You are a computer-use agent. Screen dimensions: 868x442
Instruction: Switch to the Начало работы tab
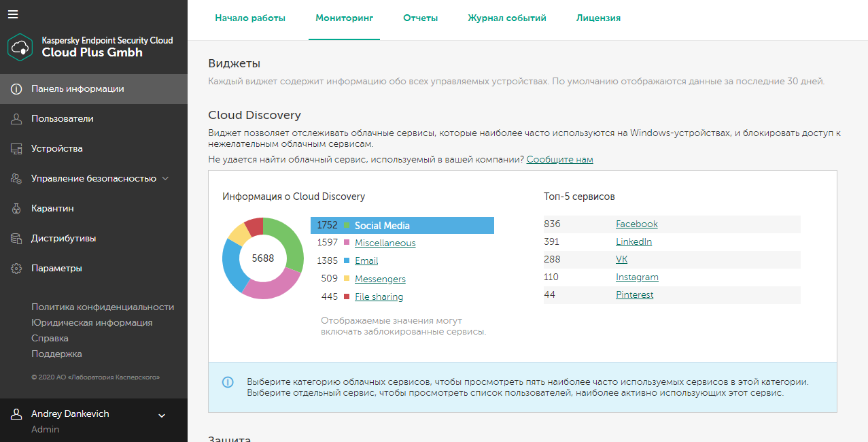click(x=250, y=18)
